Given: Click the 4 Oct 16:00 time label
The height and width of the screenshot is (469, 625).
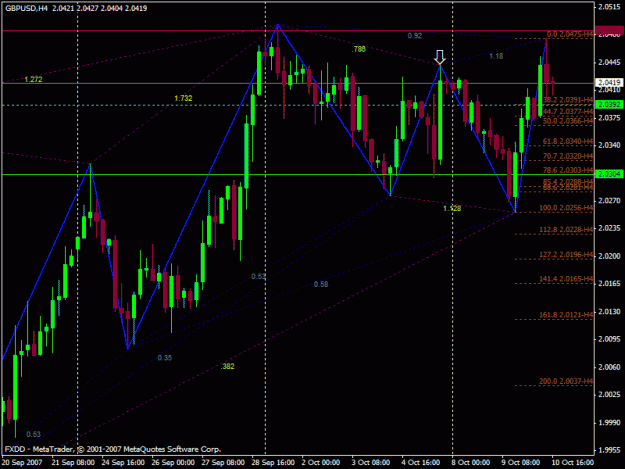Looking at the screenshot, I should pyautogui.click(x=421, y=463).
